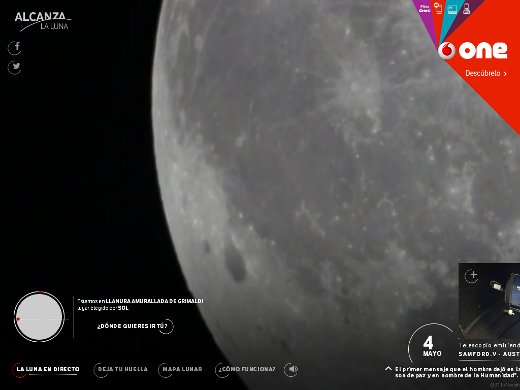Click the red marker on minimap

point(18,319)
